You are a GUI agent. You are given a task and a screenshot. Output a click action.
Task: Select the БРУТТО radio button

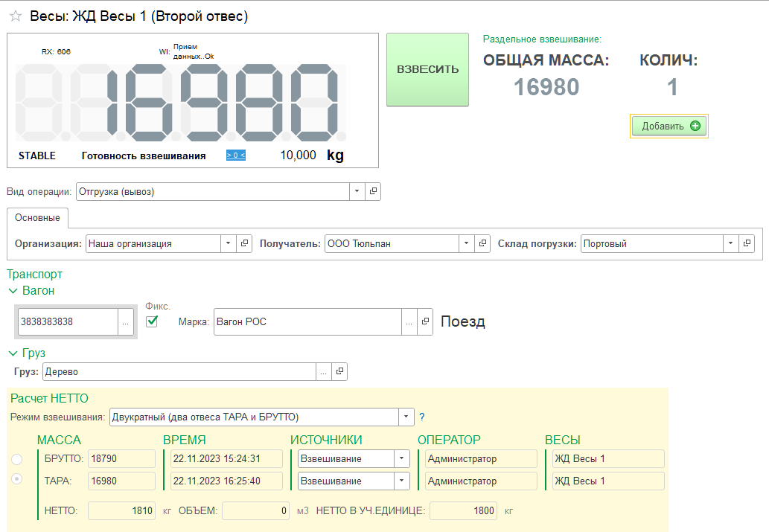[x=16, y=459]
